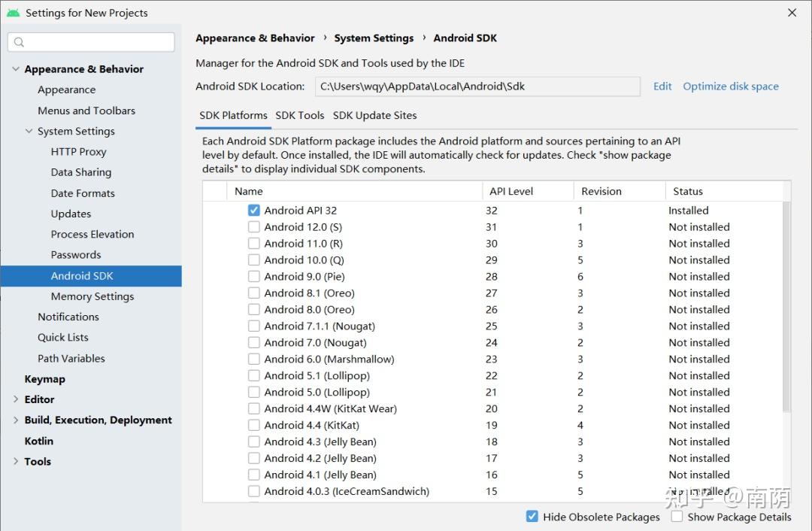Check the Android 12.0 (S) checkbox

(254, 227)
